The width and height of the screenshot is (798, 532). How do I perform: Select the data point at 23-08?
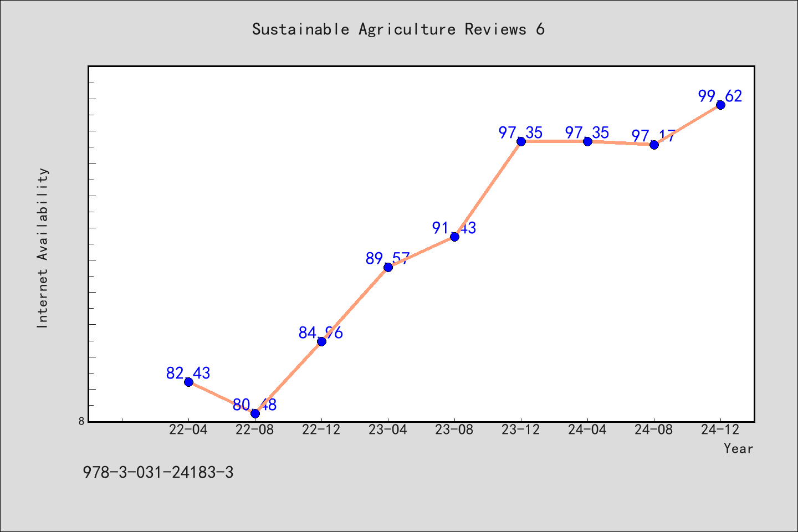click(454, 237)
